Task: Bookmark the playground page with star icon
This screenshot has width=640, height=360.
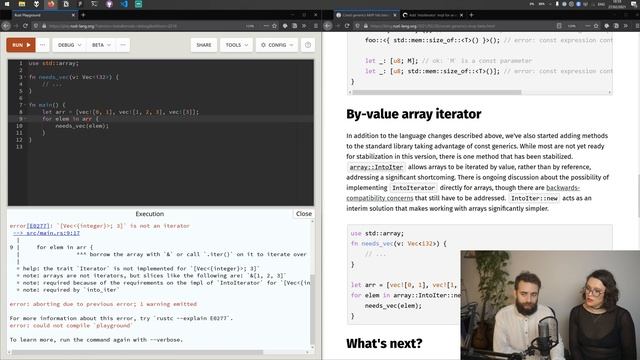Action: tap(274, 26)
